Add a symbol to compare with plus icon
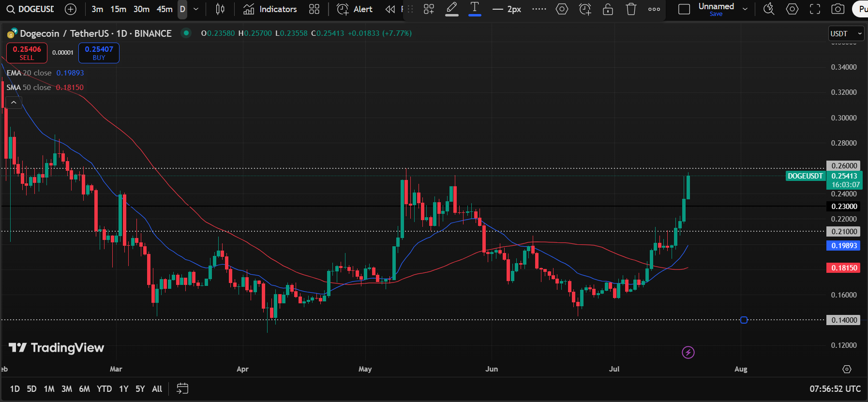 coord(71,9)
